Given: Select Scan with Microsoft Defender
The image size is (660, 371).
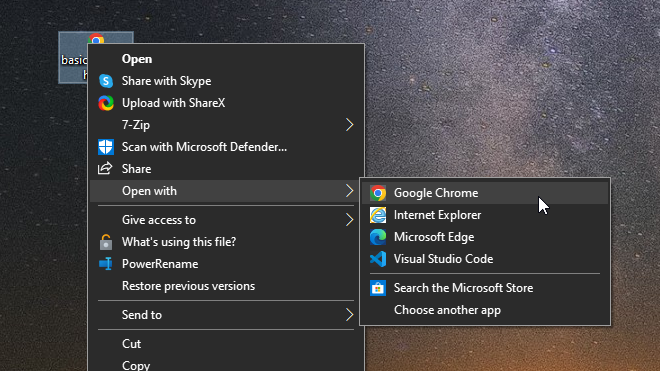Looking at the screenshot, I should pyautogui.click(x=226, y=147).
